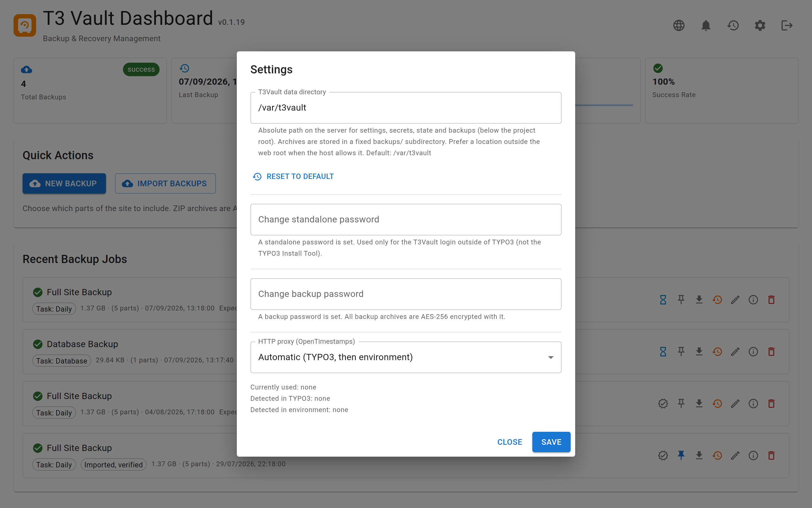Unpin the 29/07/2026 imported Full Site Backup
This screenshot has height=508, width=812.
(681, 456)
